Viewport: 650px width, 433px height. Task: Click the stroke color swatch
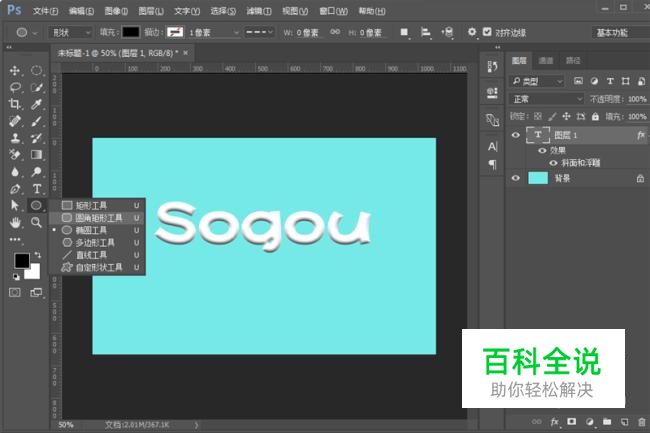[x=175, y=32]
